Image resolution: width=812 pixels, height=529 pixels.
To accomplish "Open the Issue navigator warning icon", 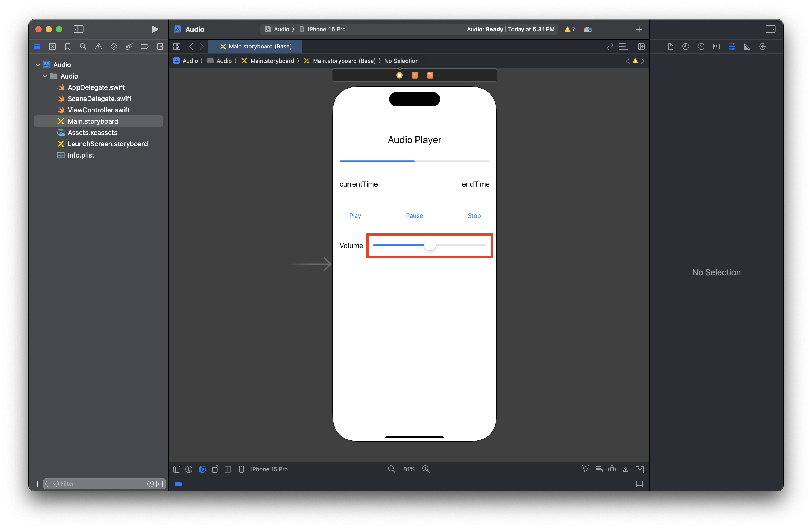I will [98, 47].
